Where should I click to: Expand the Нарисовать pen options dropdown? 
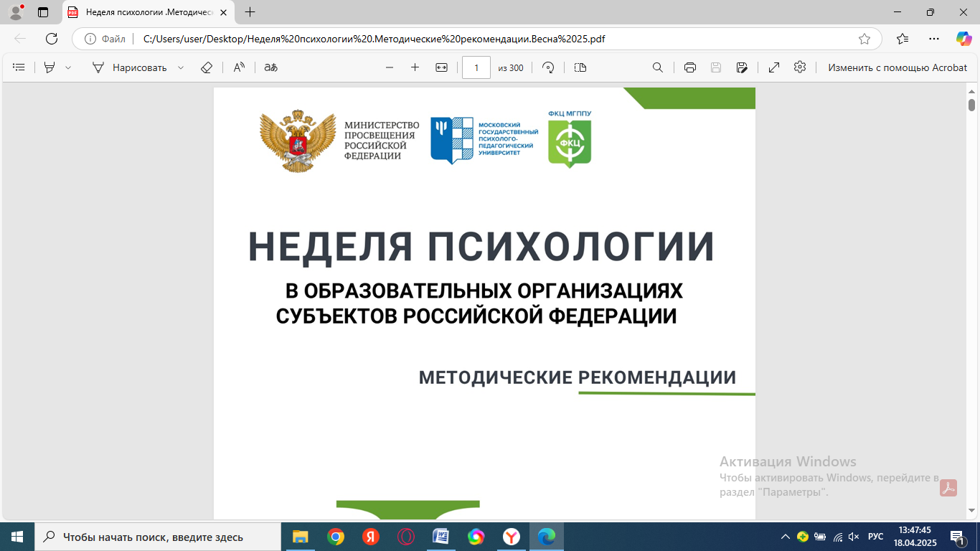[x=181, y=67]
